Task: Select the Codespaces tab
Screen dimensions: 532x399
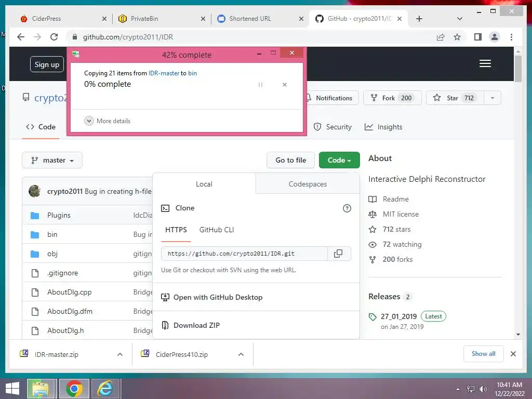Action: click(308, 184)
